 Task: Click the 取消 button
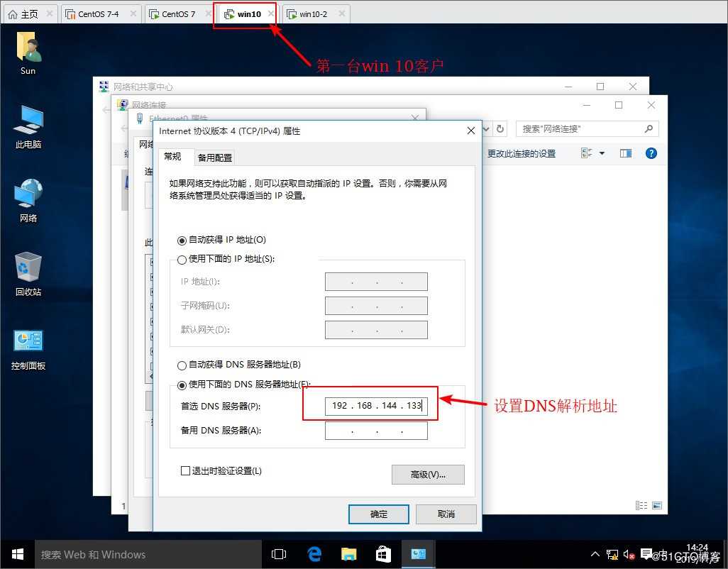pyautogui.click(x=446, y=514)
